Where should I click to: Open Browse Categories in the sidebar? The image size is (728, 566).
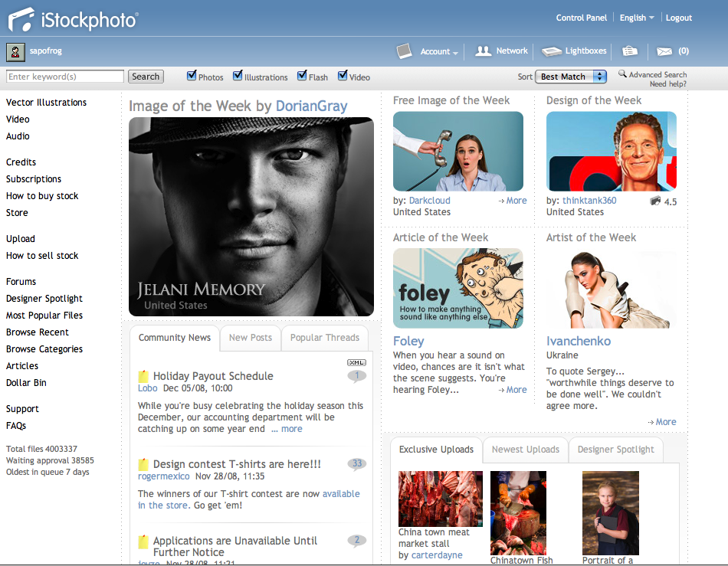[x=44, y=349]
